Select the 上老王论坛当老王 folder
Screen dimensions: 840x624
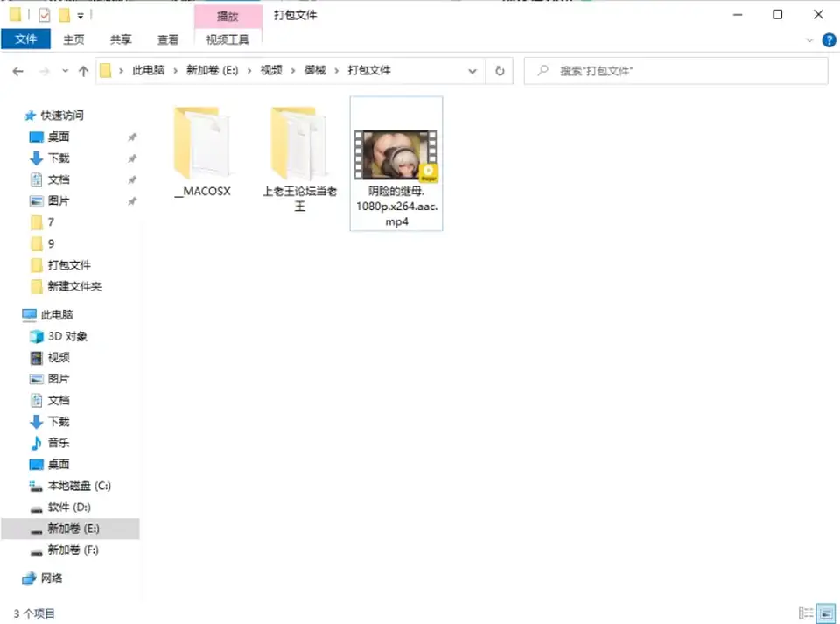tap(299, 158)
